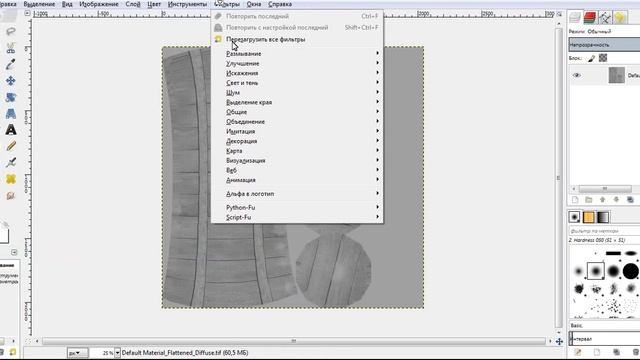Open the Layer menu (Слой)

coord(133,4)
